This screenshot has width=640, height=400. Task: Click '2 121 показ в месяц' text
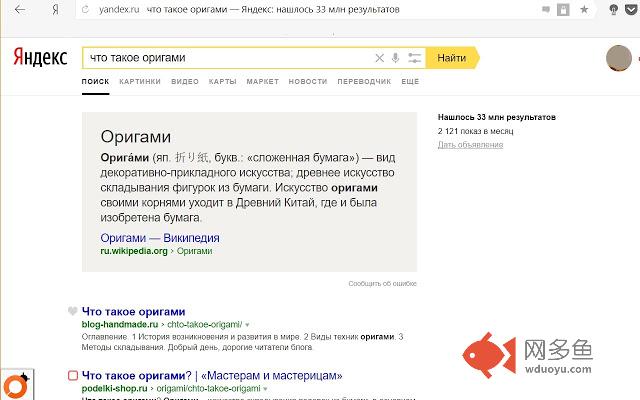(476, 131)
